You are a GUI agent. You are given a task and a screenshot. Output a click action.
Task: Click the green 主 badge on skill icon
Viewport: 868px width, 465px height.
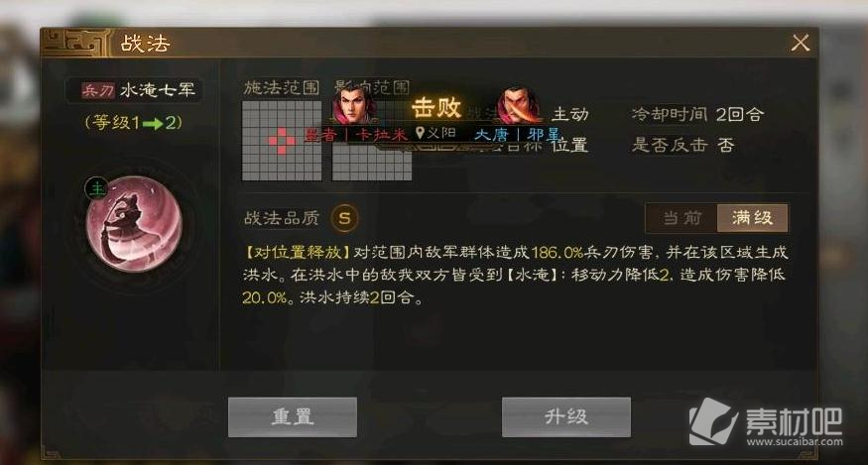tap(96, 188)
